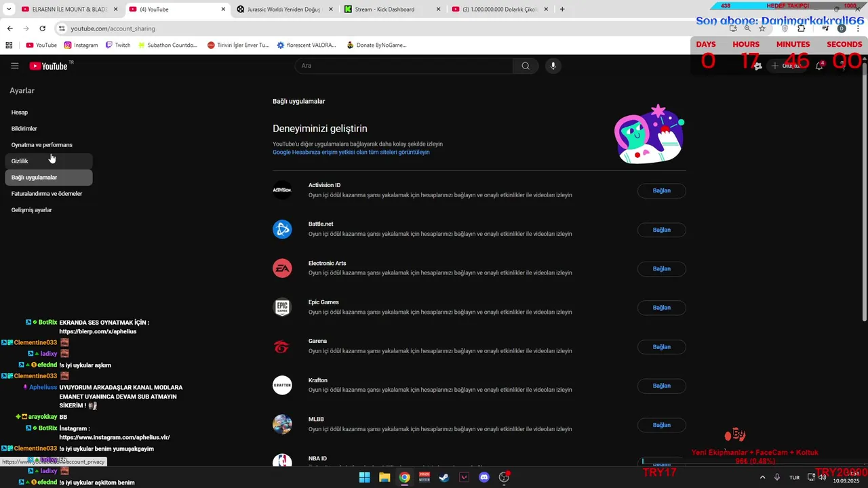Switch to Jurassic World tab
This screenshot has width=868, height=488.
click(284, 9)
